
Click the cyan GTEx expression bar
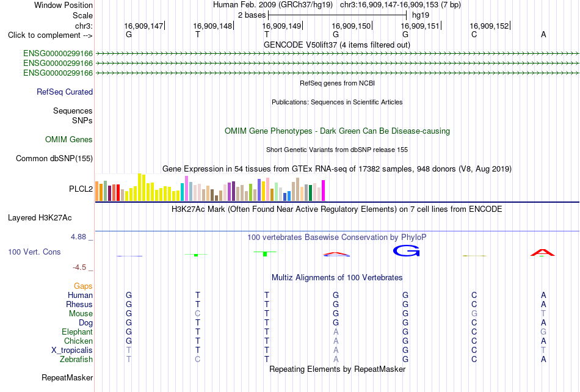click(x=183, y=192)
